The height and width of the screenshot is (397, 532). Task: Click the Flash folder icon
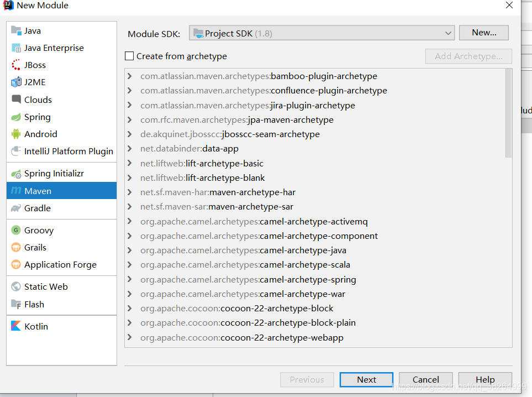click(16, 304)
